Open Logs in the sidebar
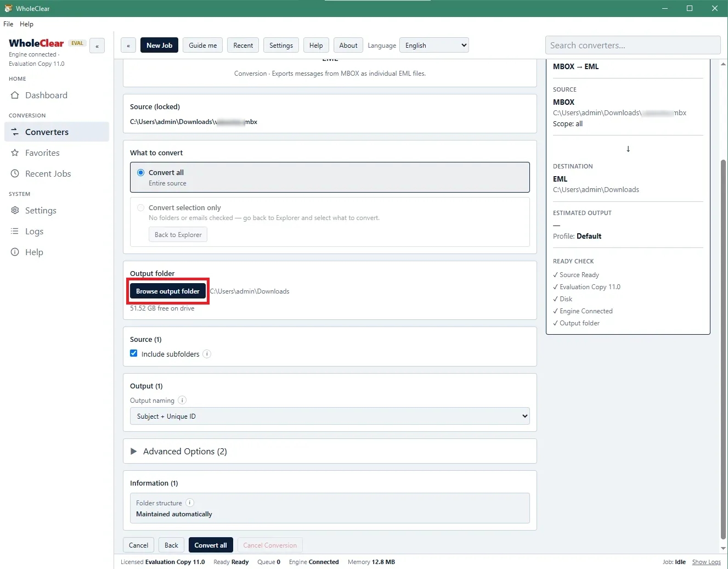Screen dimensions: 728x569 coord(57,232)
